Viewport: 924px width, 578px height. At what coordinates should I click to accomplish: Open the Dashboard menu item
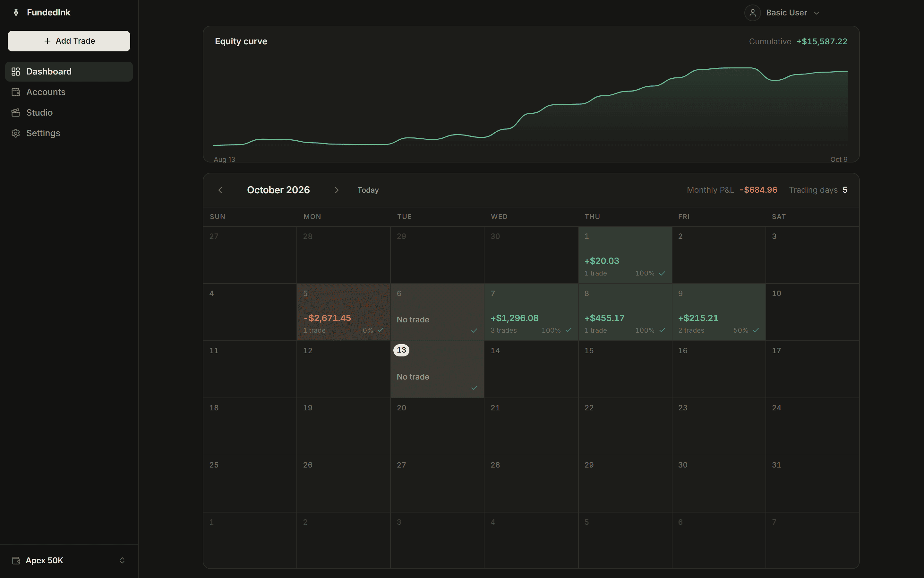click(69, 72)
